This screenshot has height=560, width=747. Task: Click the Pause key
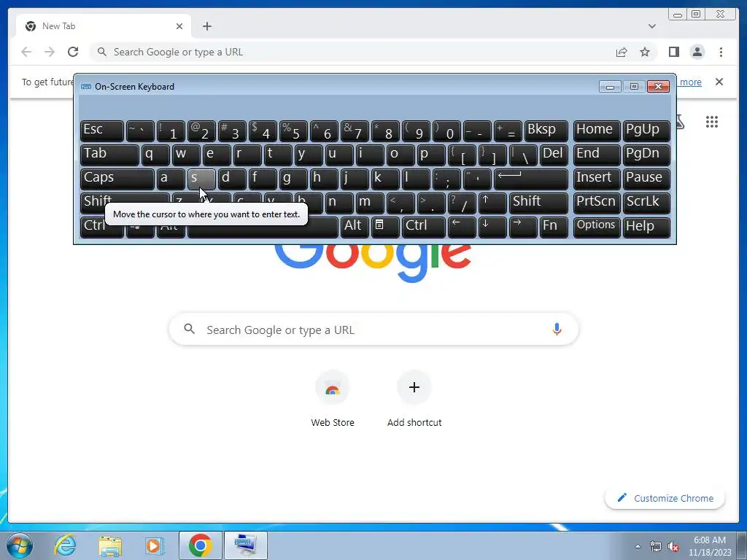click(646, 179)
